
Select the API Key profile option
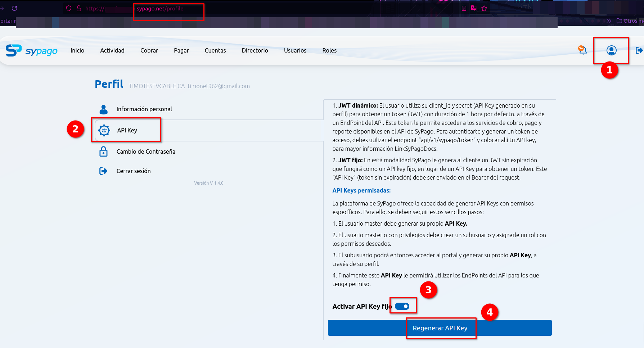209,130
